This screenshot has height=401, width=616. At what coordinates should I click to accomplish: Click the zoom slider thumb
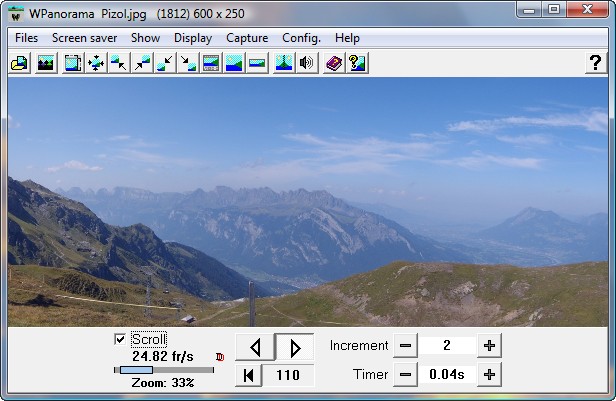[136, 370]
